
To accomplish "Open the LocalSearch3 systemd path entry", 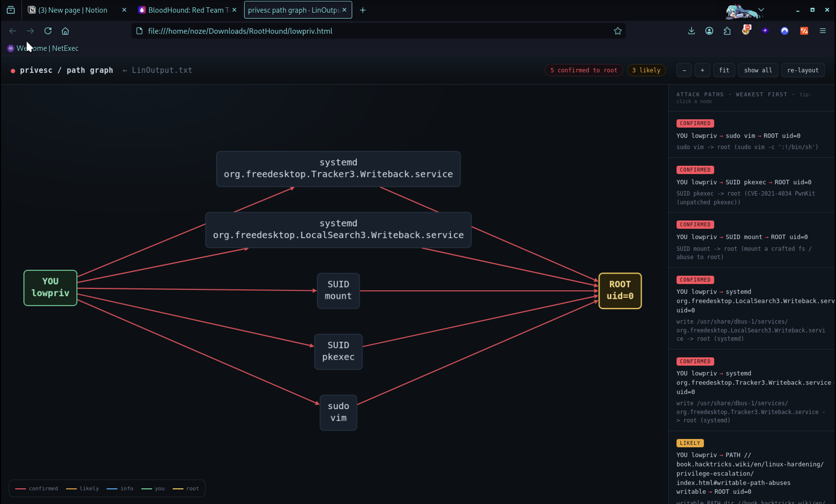I will point(752,309).
